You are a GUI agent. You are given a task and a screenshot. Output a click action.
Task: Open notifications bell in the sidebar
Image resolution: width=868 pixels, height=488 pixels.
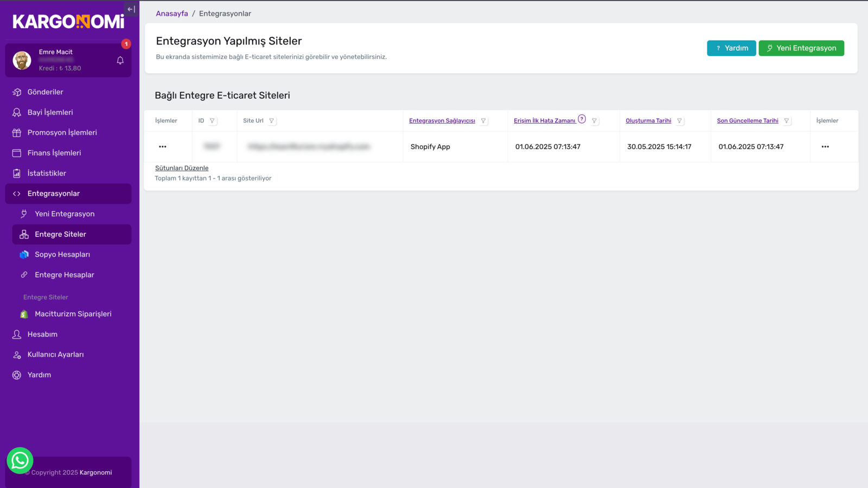pos(120,61)
